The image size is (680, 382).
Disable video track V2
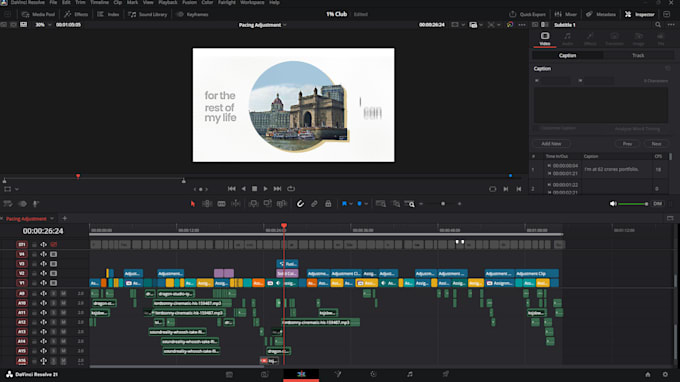[53, 274]
